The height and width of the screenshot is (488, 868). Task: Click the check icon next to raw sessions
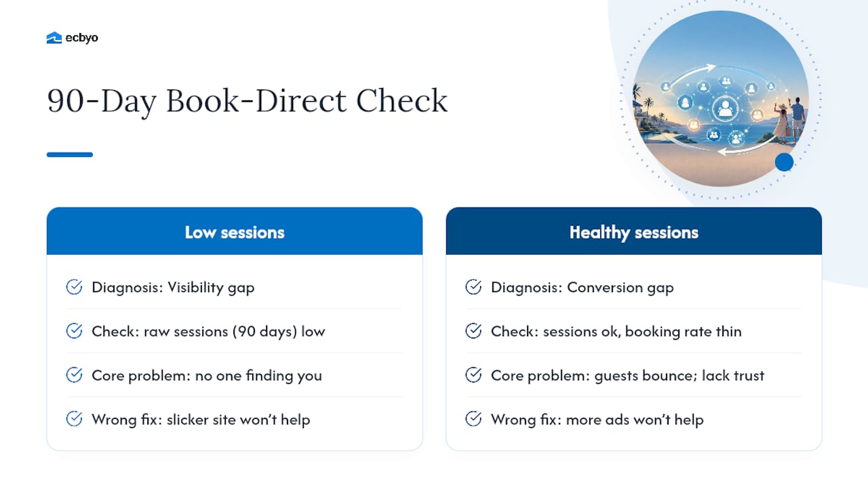click(x=74, y=331)
